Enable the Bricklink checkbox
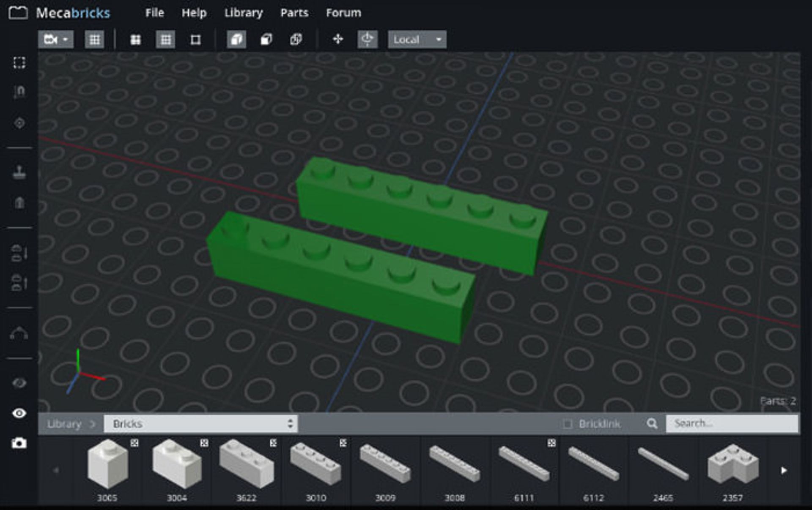 tap(567, 424)
